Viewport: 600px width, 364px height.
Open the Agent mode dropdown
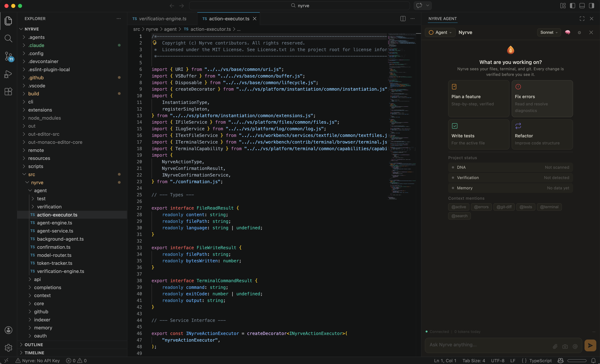[x=440, y=32]
